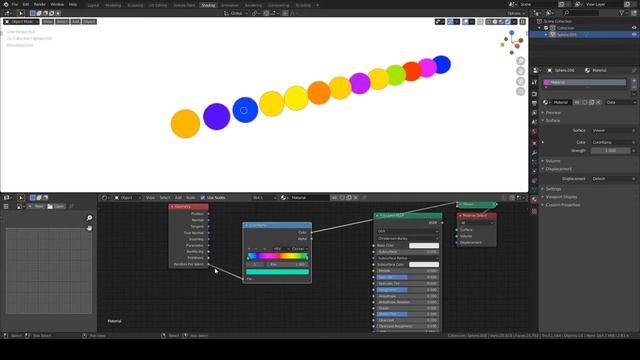
Task: Switch to material preview shading
Action: point(502,22)
